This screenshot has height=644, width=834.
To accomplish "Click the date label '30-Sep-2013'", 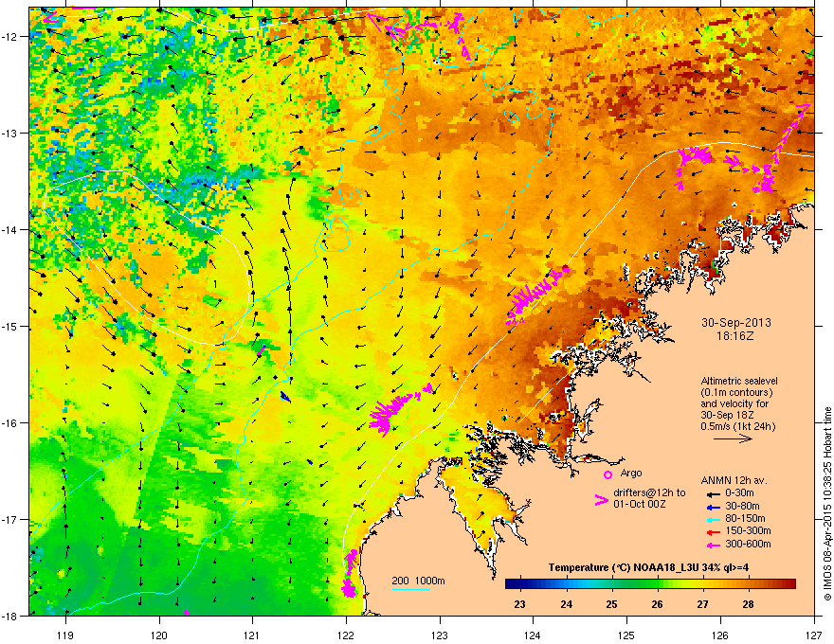I will (x=736, y=323).
